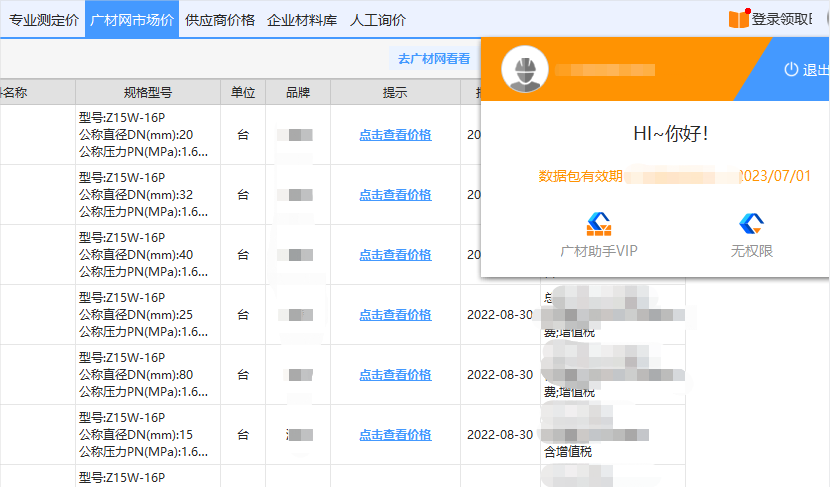Open the 专业测定价 tab
Viewport: 830px width, 487px height.
(43, 20)
